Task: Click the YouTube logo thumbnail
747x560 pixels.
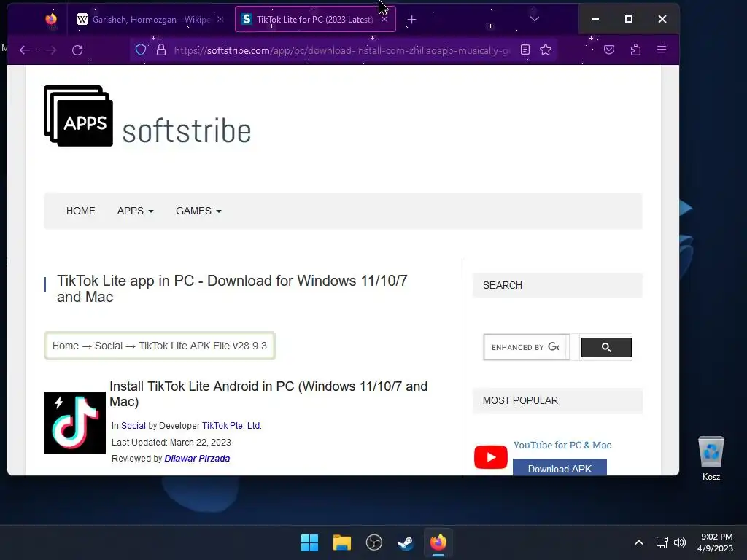Action: 491,457
